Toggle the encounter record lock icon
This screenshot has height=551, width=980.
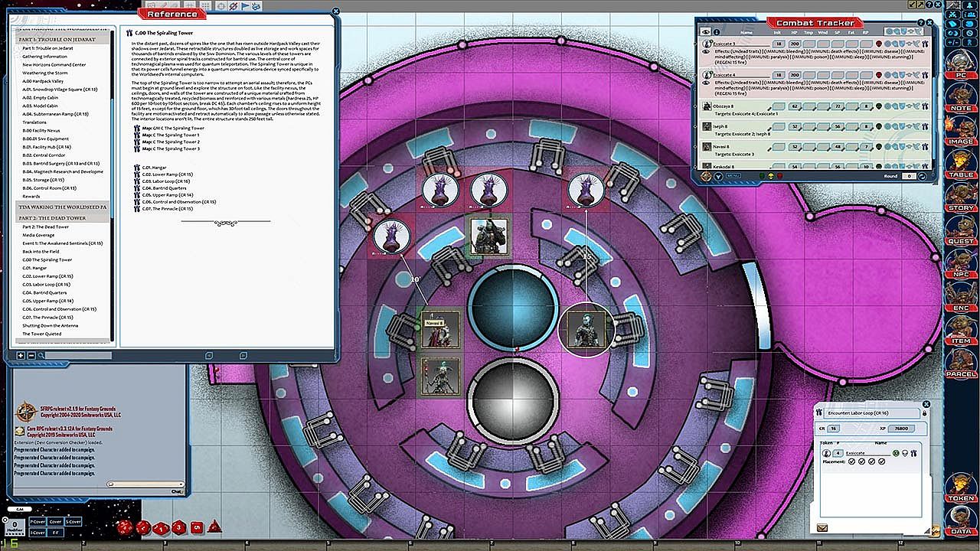(x=924, y=413)
